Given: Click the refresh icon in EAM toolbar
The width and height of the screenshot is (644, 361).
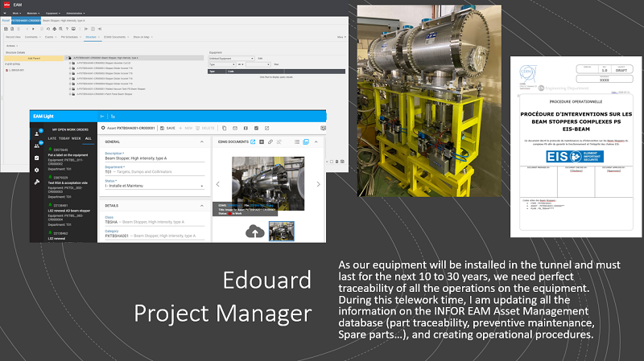Looking at the screenshot, I should coord(48,29).
